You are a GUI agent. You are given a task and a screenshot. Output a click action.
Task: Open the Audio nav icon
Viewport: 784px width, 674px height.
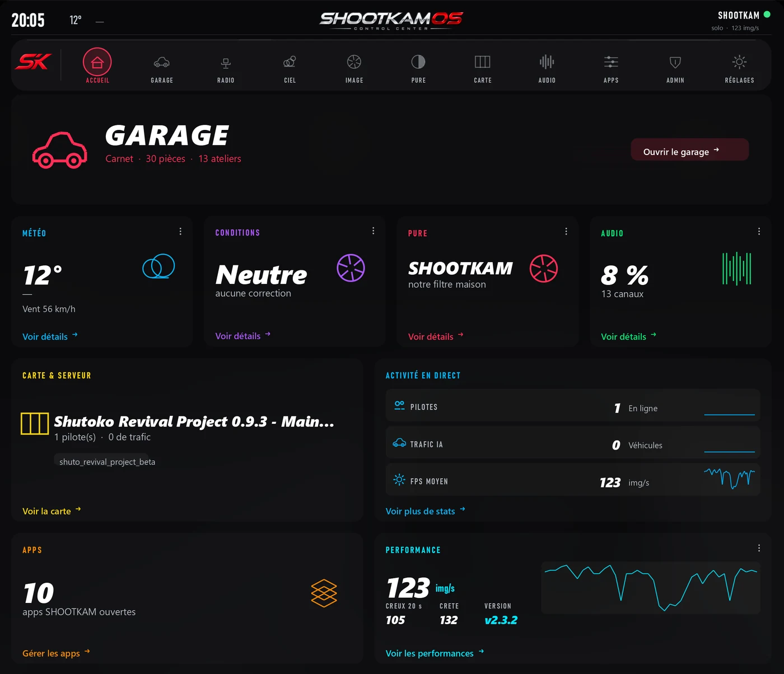[x=547, y=66]
